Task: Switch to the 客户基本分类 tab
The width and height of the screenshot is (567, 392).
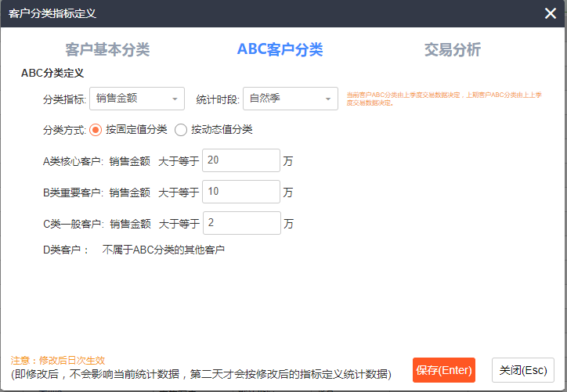Action: coord(107,49)
